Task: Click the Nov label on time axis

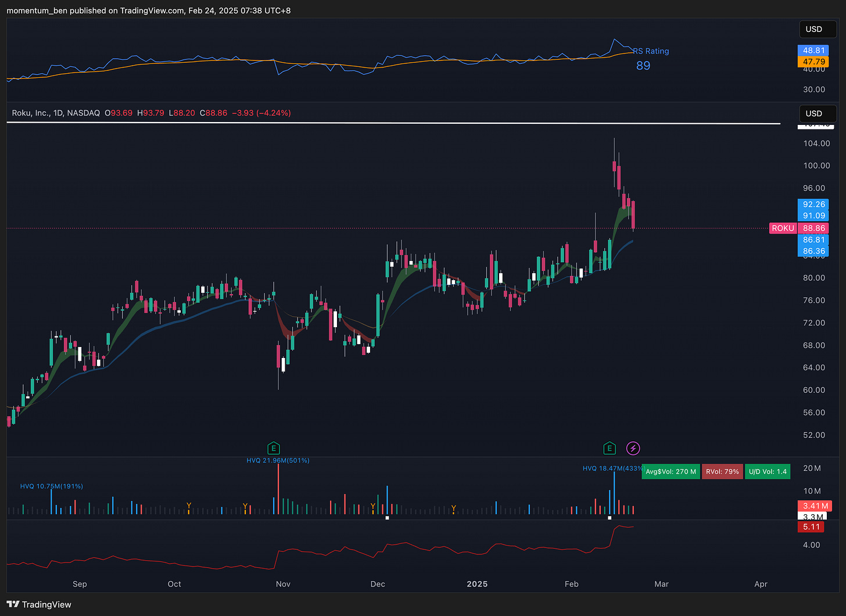Action: [283, 584]
